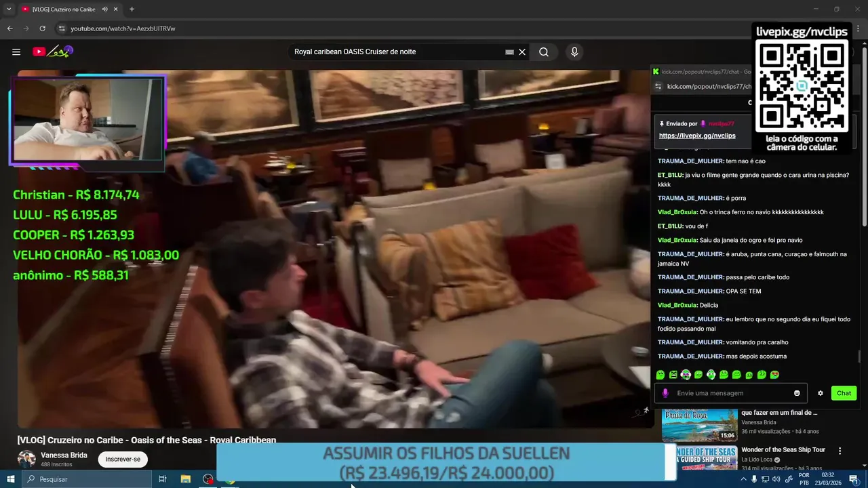Switch to OBS Studio taskbar icon
This screenshot has width=868, height=488.
[x=208, y=479]
